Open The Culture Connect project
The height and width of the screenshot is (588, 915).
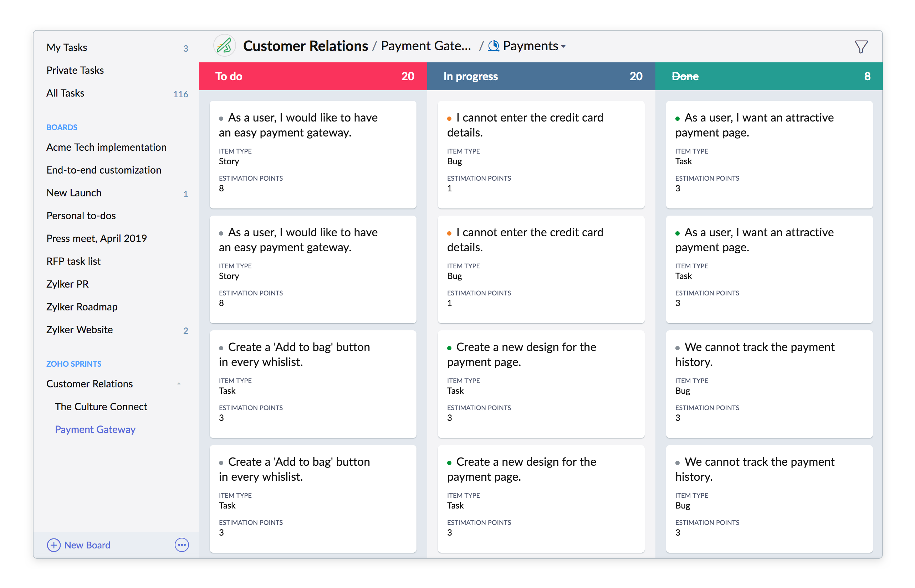101,407
